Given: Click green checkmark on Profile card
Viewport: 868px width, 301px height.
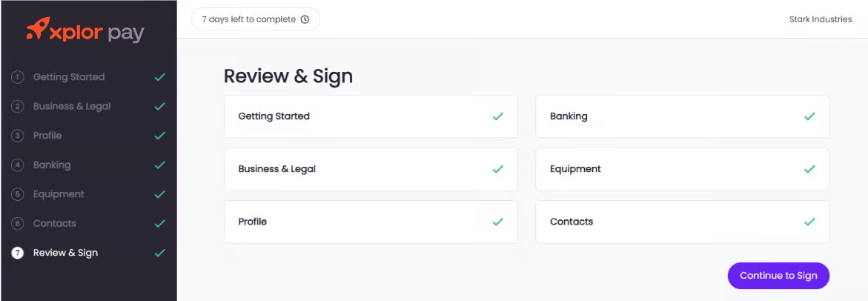Looking at the screenshot, I should click(498, 222).
